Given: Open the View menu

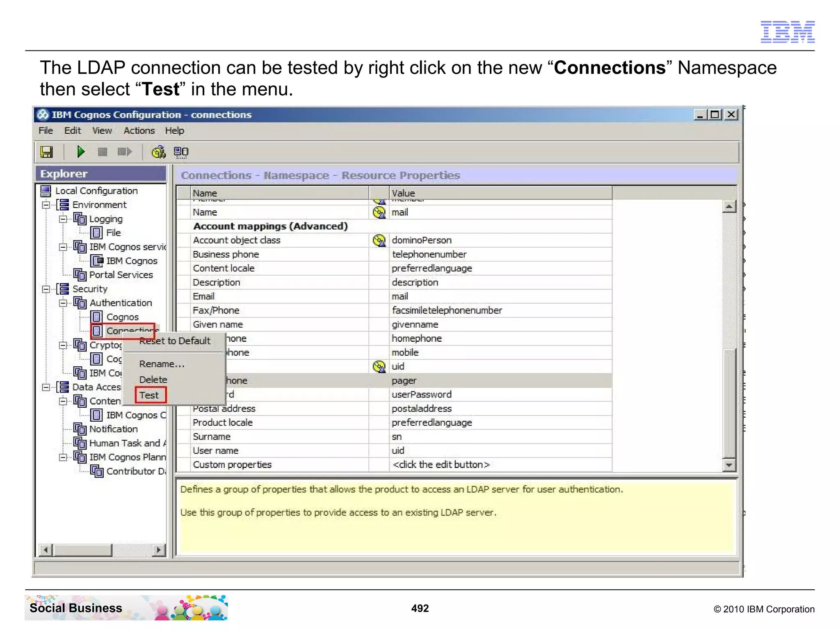Looking at the screenshot, I should (102, 130).
